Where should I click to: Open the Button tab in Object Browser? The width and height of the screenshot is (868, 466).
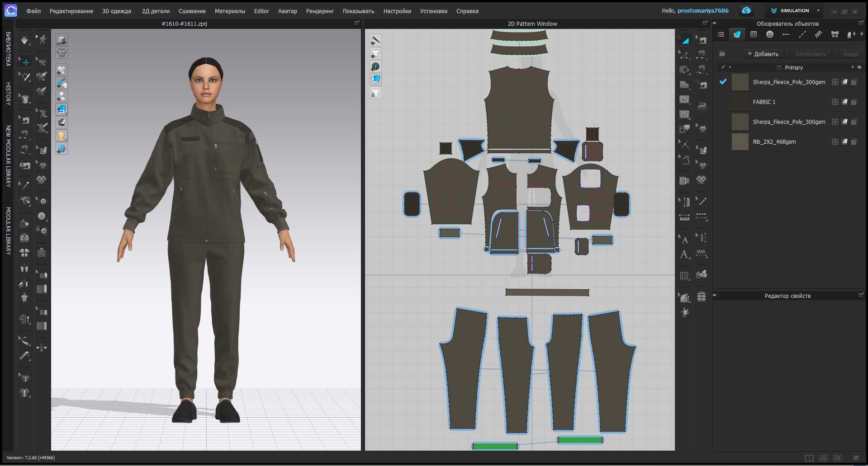pyautogui.click(x=770, y=34)
